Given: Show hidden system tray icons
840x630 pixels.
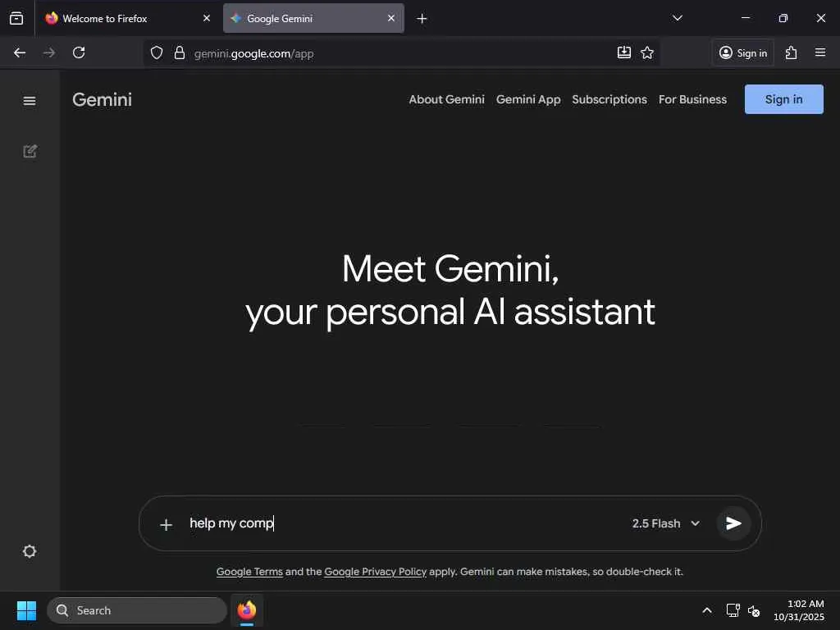Looking at the screenshot, I should tap(706, 610).
